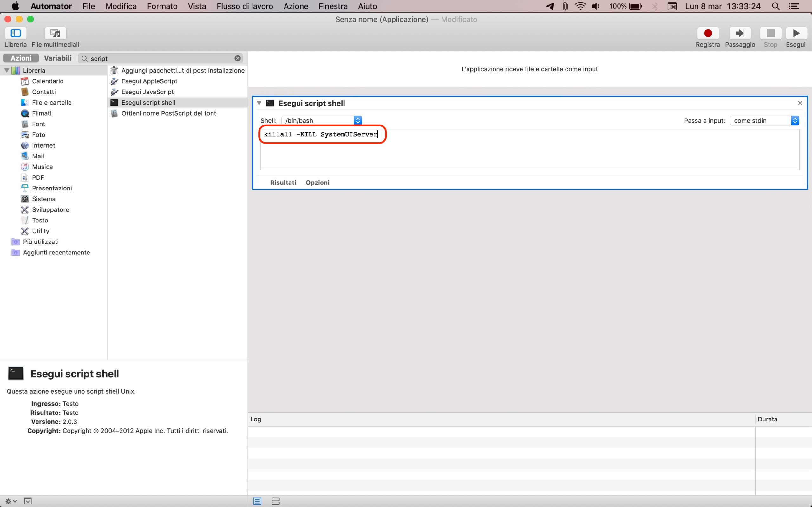812x507 pixels.
Task: Click the Opzioni button in action
Action: (317, 183)
